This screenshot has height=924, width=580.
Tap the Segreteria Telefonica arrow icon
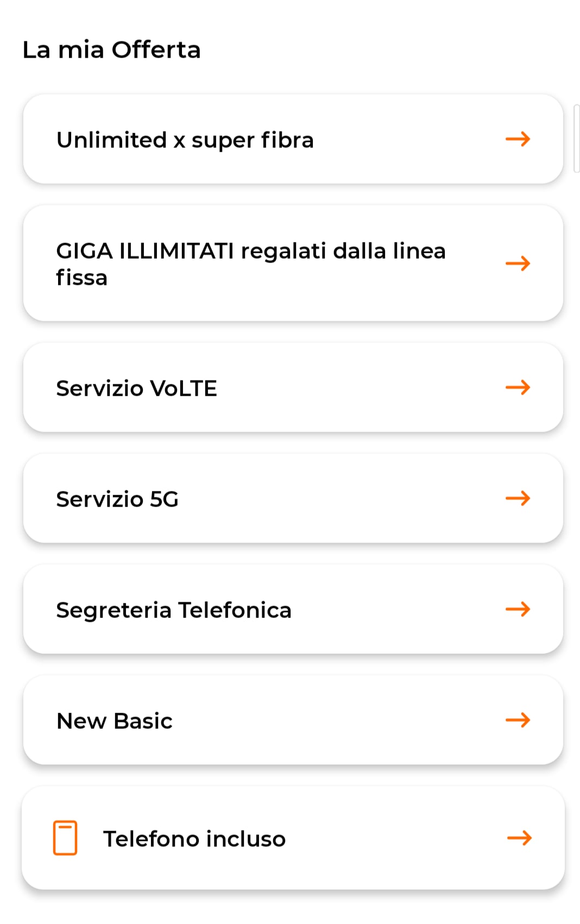coord(518,609)
